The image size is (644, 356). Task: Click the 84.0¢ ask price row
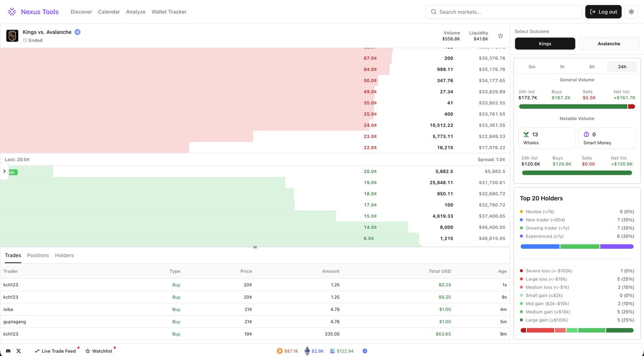pos(255,69)
